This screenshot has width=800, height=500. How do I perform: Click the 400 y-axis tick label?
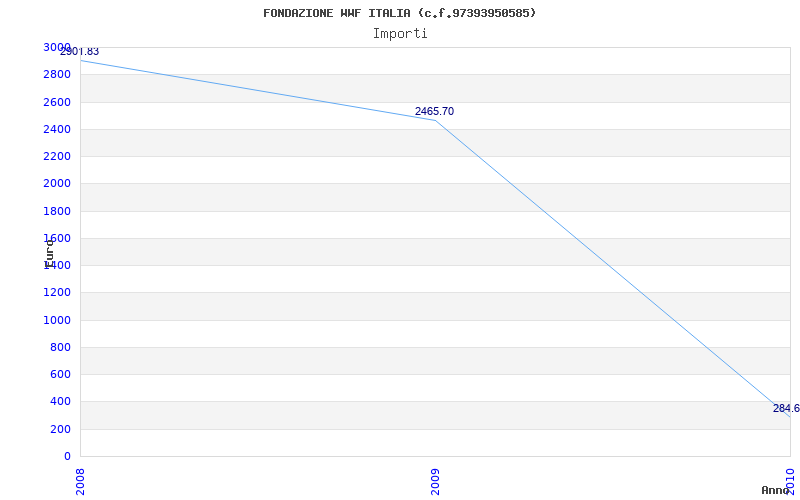[61, 402]
